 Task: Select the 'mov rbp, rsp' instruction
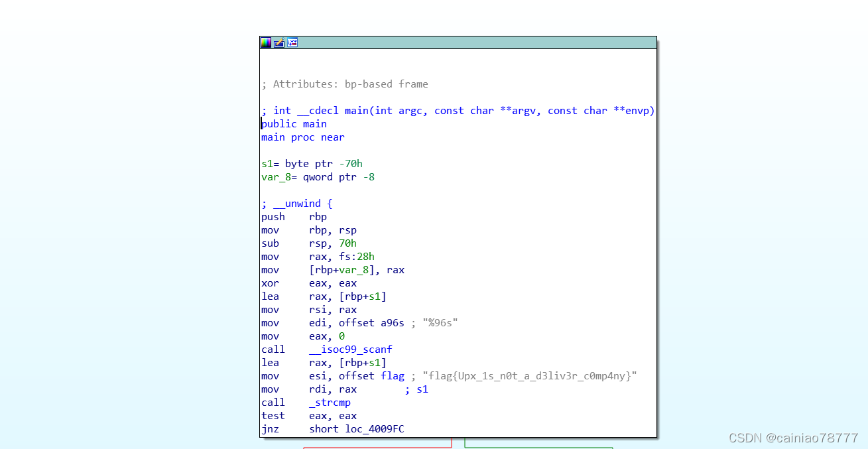pos(309,230)
